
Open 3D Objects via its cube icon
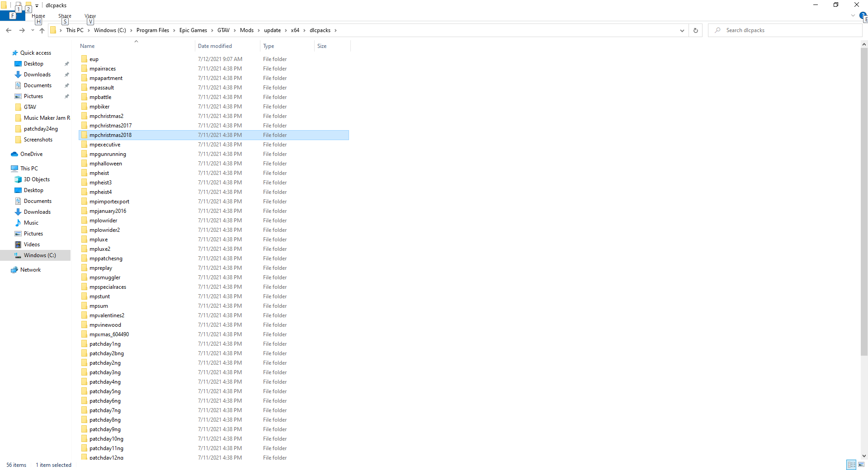pos(18,179)
